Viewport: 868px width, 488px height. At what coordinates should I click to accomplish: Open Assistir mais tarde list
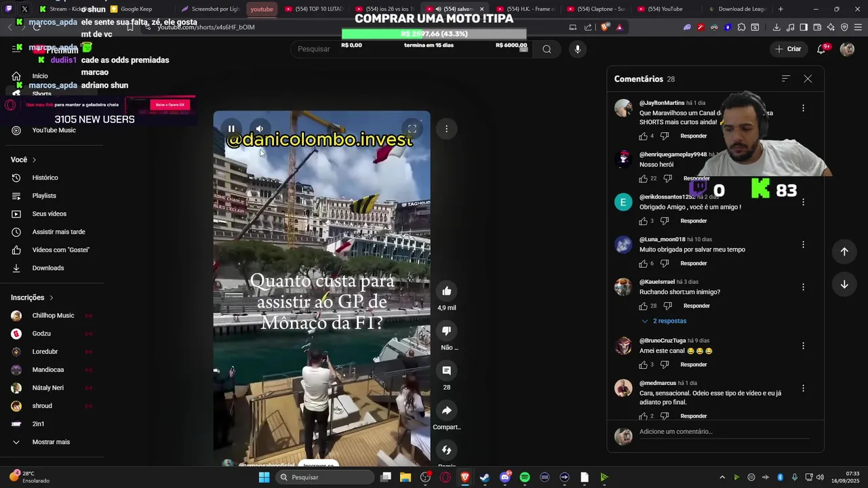point(58,232)
